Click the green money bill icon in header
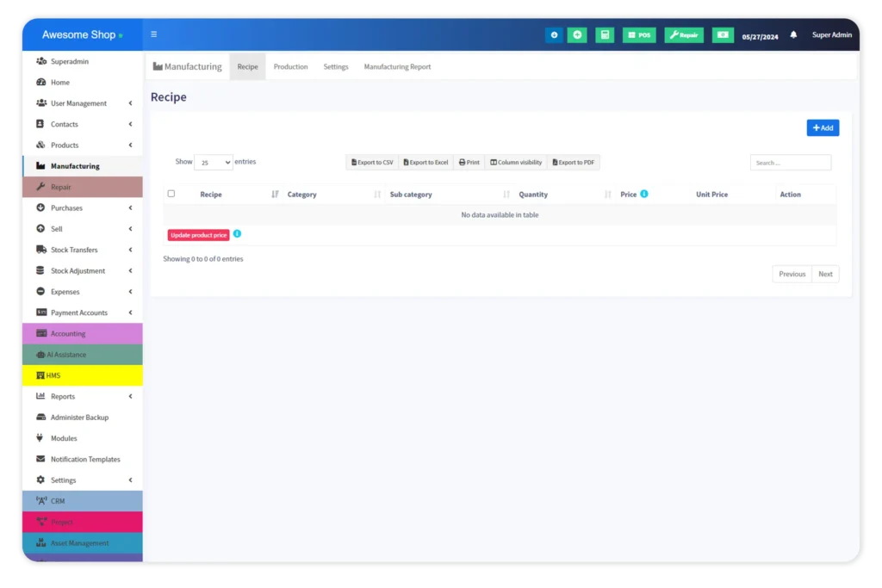Screen dimensions: 882x588 coord(723,35)
